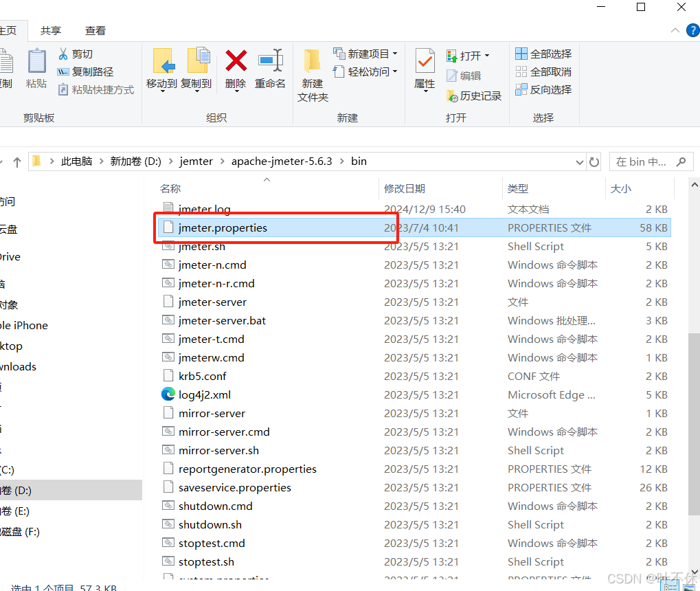Open drive (F:) in navigation pane
700x591 pixels.
(x=20, y=532)
